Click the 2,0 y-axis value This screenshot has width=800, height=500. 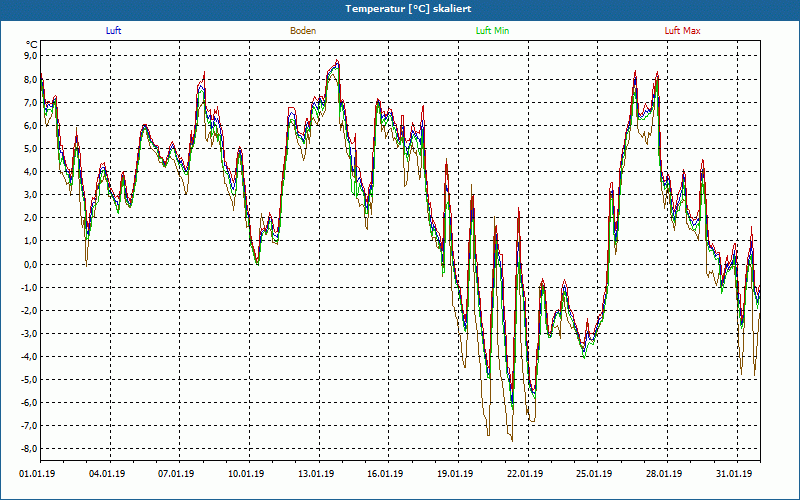pos(31,218)
